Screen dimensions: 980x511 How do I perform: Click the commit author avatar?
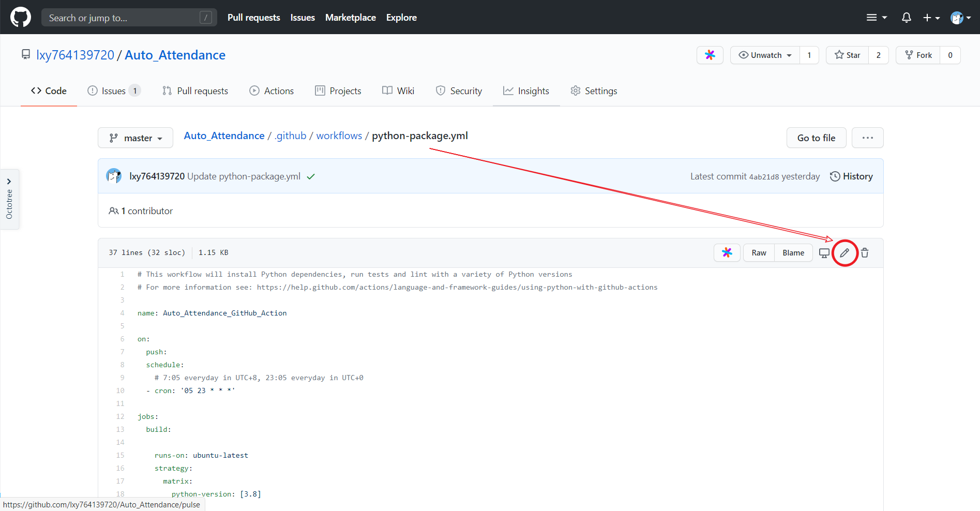tap(114, 176)
